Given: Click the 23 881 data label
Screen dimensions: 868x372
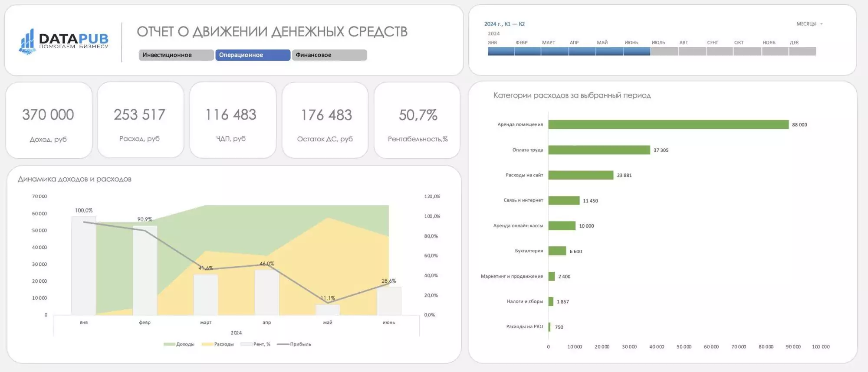Looking at the screenshot, I should tap(624, 176).
